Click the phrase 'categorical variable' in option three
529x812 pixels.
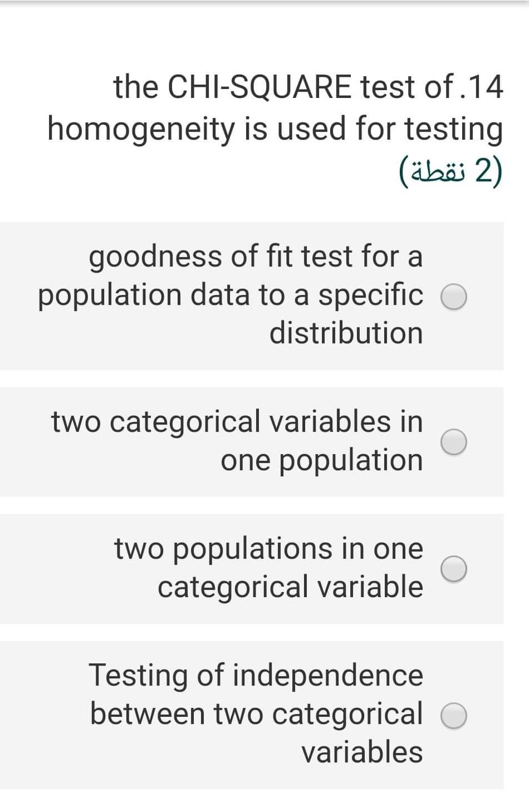pyautogui.click(x=290, y=587)
